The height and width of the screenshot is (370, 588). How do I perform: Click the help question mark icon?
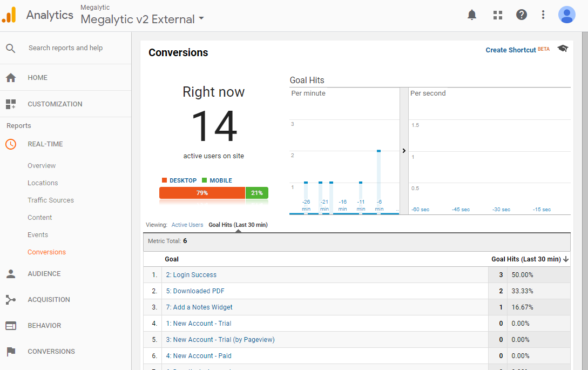521,15
